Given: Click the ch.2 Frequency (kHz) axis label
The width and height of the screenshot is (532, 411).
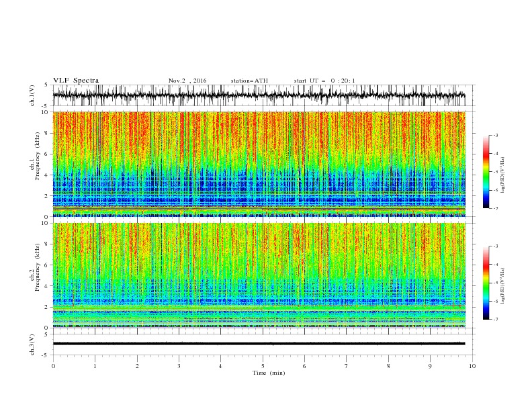Looking at the screenshot, I should 34,267.
